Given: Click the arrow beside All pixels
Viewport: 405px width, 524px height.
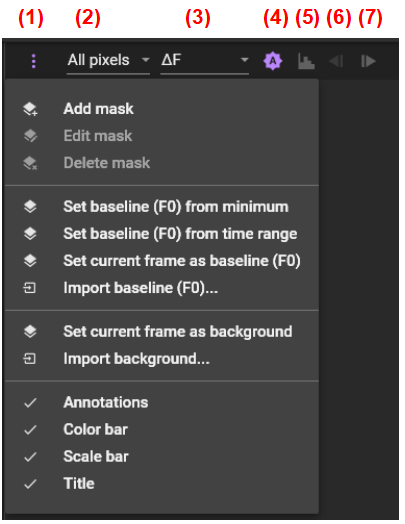Looking at the screenshot, I should click(x=145, y=60).
